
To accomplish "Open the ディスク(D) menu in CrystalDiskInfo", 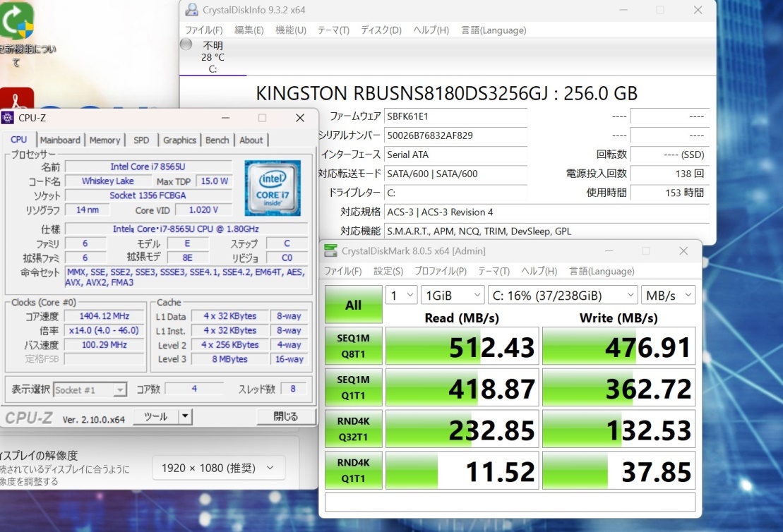I will tap(381, 30).
